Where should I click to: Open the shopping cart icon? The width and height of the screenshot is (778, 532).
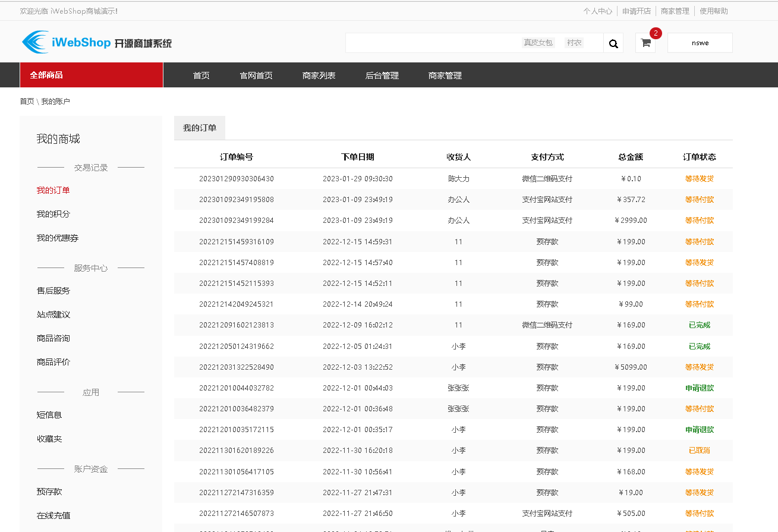click(x=645, y=43)
